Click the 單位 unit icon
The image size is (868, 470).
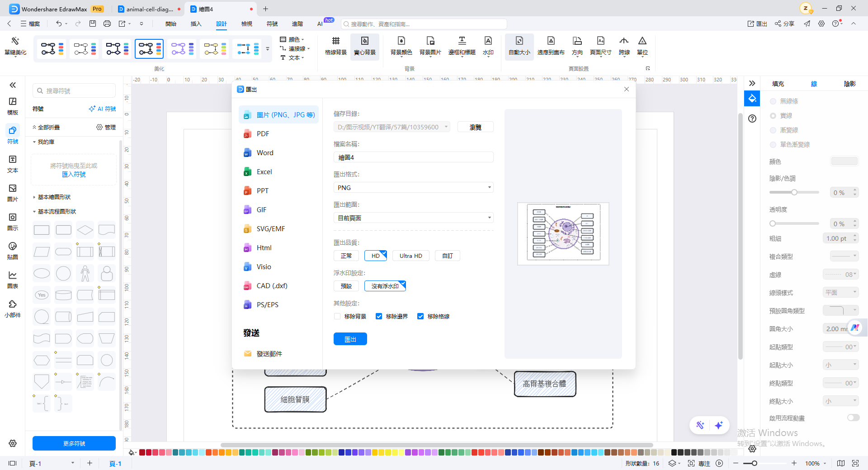click(642, 47)
